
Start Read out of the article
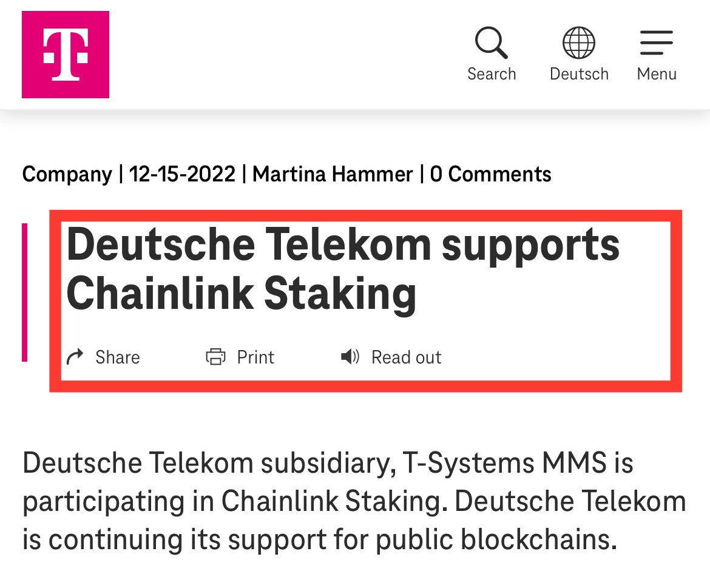407,357
